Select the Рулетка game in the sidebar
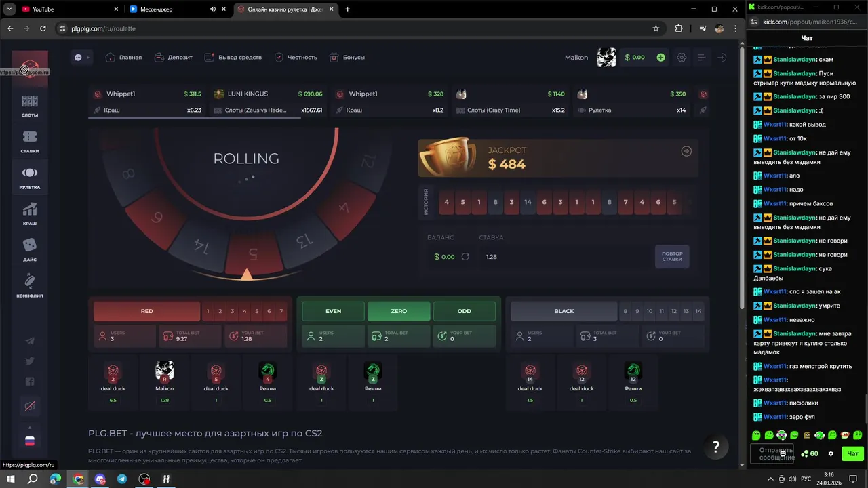The image size is (868, 488). tap(30, 178)
